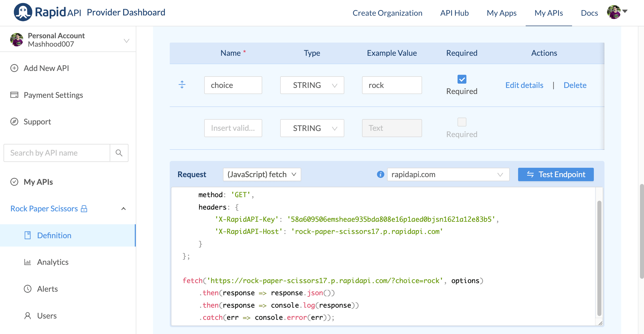Open the STRING type dropdown on empty row
644x334 pixels.
pos(312,128)
